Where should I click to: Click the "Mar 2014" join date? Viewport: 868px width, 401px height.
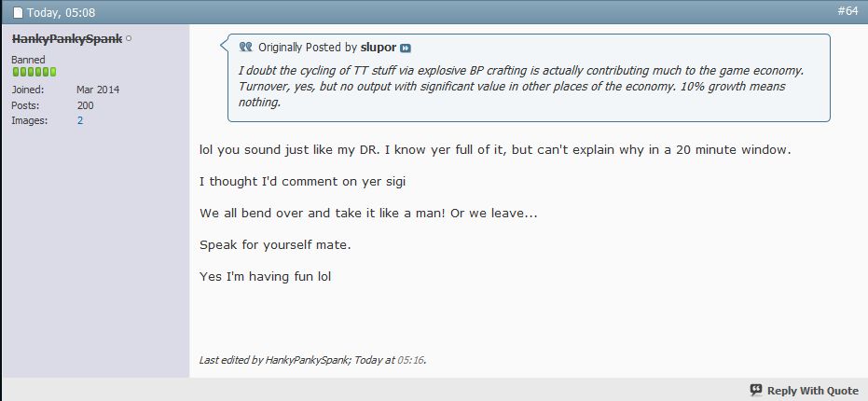[98, 90]
